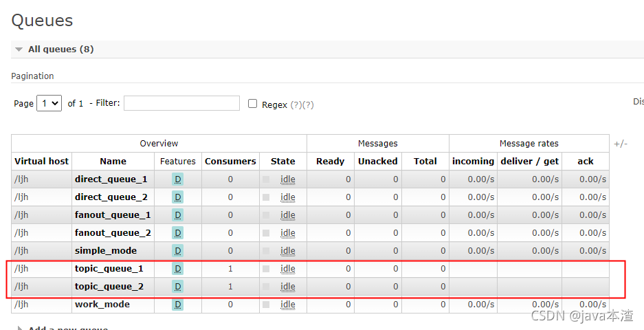
Task: Focus the Filter input field
Action: [x=181, y=103]
